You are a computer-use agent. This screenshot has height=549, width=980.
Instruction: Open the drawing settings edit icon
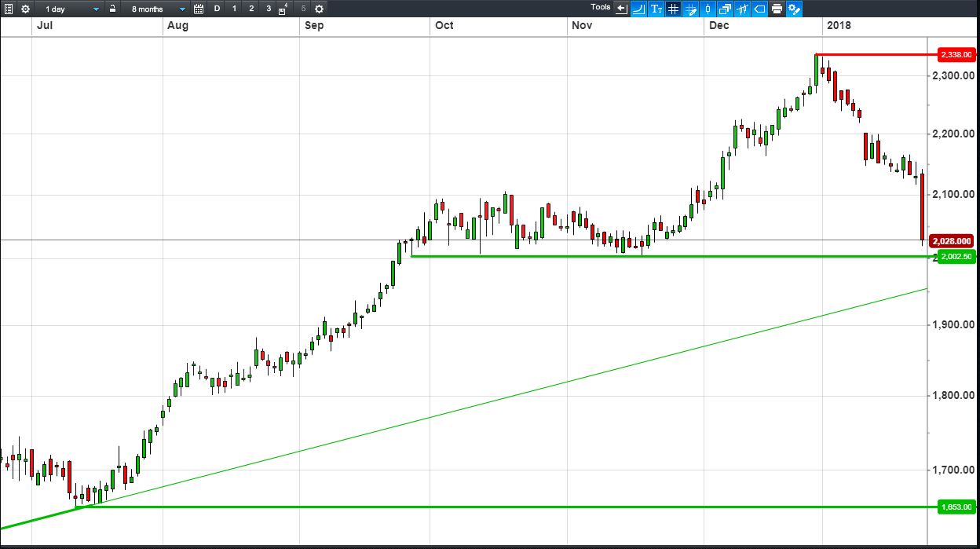(794, 9)
